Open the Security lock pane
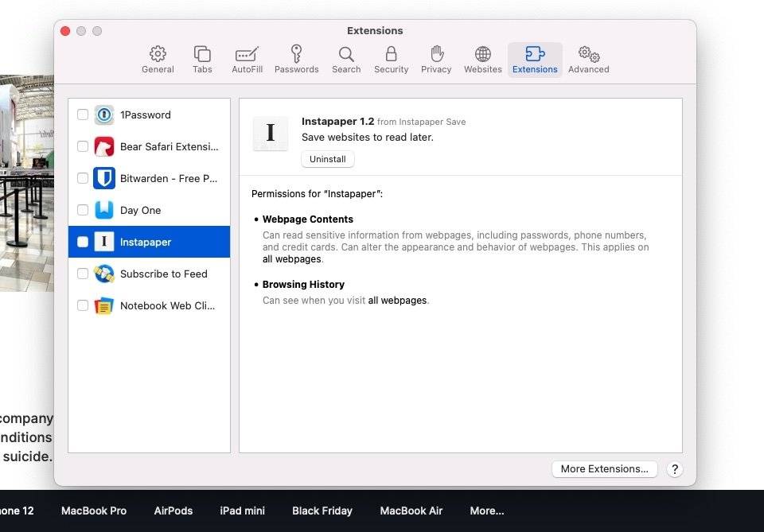 click(x=391, y=60)
